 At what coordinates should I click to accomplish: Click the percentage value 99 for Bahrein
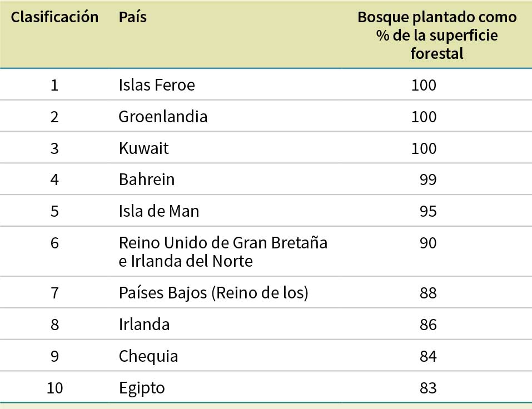tap(428, 179)
